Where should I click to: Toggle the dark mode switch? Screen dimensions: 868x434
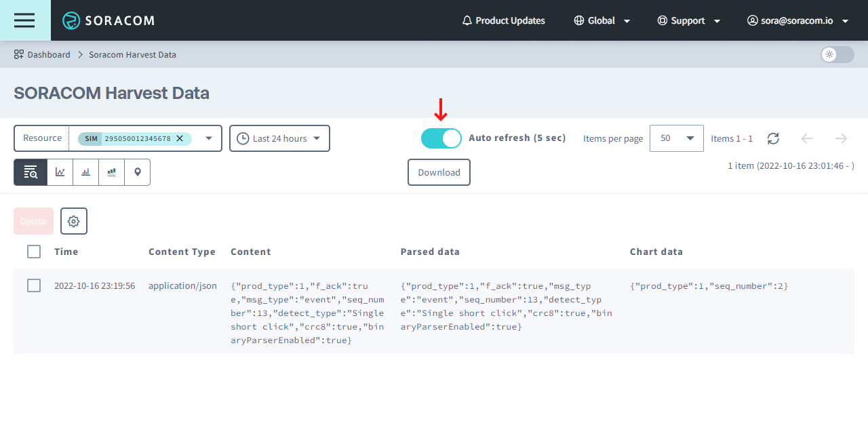(x=836, y=54)
